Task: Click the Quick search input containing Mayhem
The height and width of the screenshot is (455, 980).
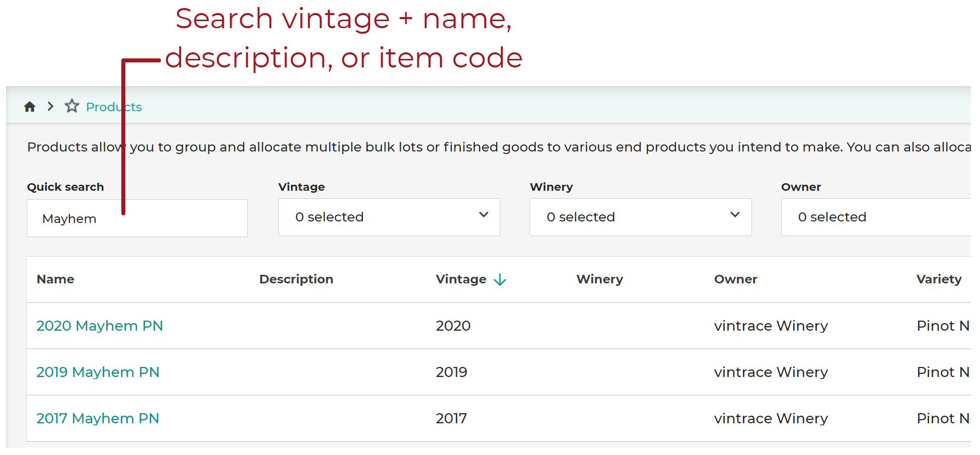Action: pos(136,218)
